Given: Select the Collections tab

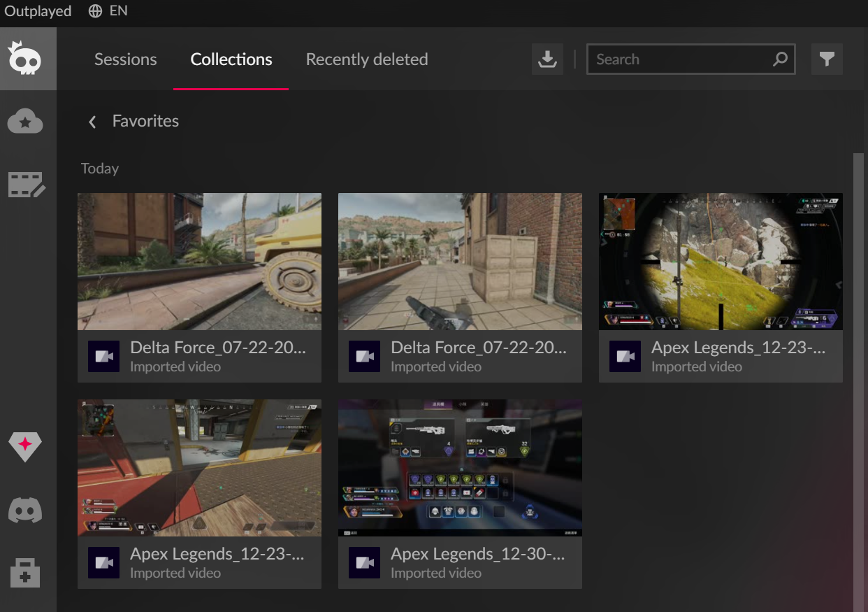Looking at the screenshot, I should pos(231,59).
